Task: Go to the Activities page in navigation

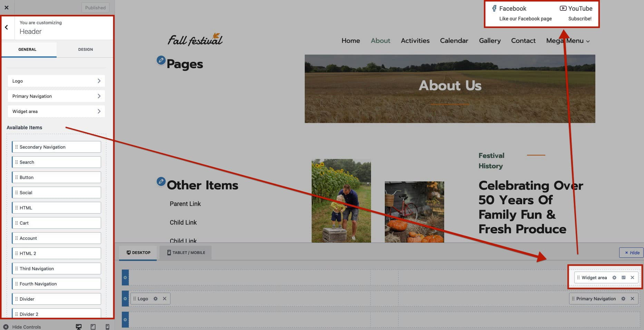Action: pos(415,41)
